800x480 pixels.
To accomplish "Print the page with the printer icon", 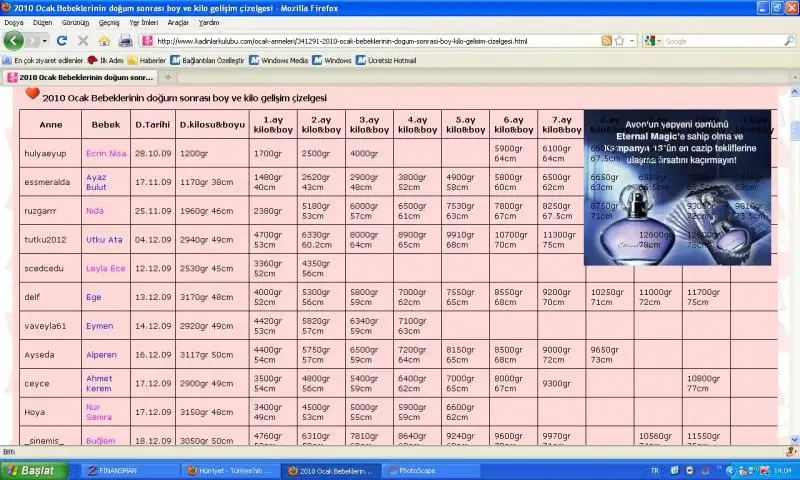I will point(125,41).
